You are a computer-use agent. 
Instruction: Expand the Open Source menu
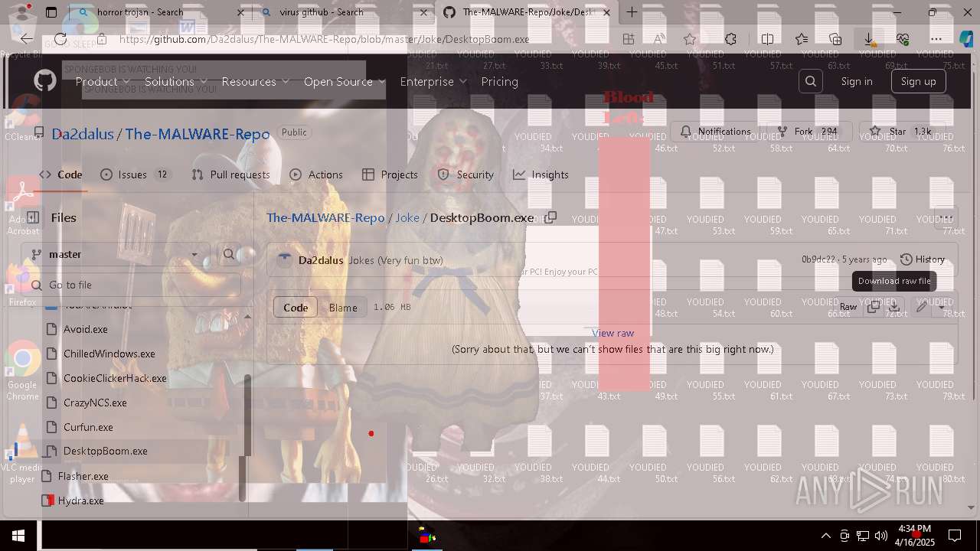click(345, 81)
